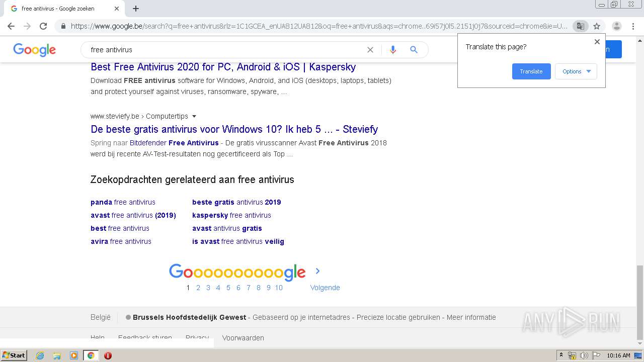Go back with the browser back arrow
This screenshot has width=644, height=362.
[x=11, y=26]
